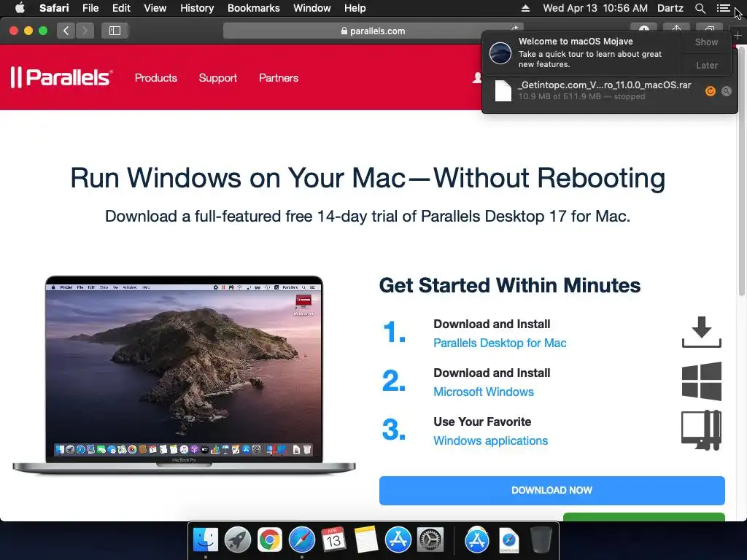Image resolution: width=747 pixels, height=560 pixels.
Task: Open a new tab with plus button
Action: (738, 35)
